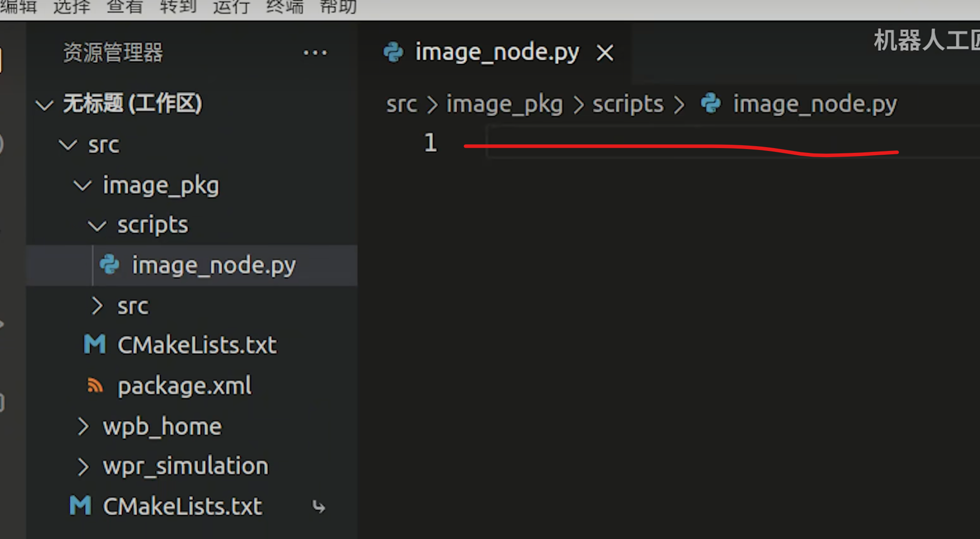Open the 运行 menu

231,7
